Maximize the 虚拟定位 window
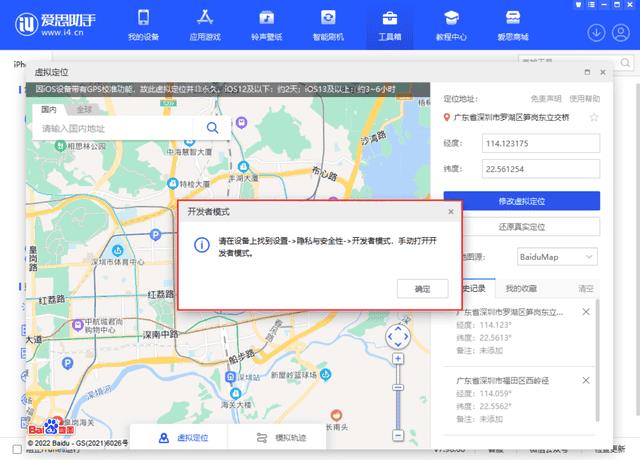Image resolution: width=640 pixels, height=460 pixels. click(x=587, y=72)
